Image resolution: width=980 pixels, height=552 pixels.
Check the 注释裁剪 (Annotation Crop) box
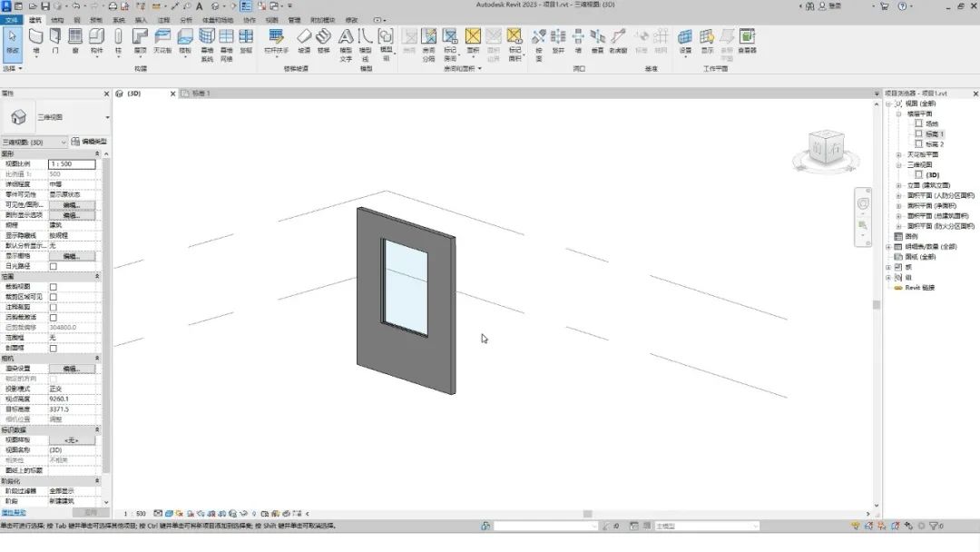tap(54, 308)
